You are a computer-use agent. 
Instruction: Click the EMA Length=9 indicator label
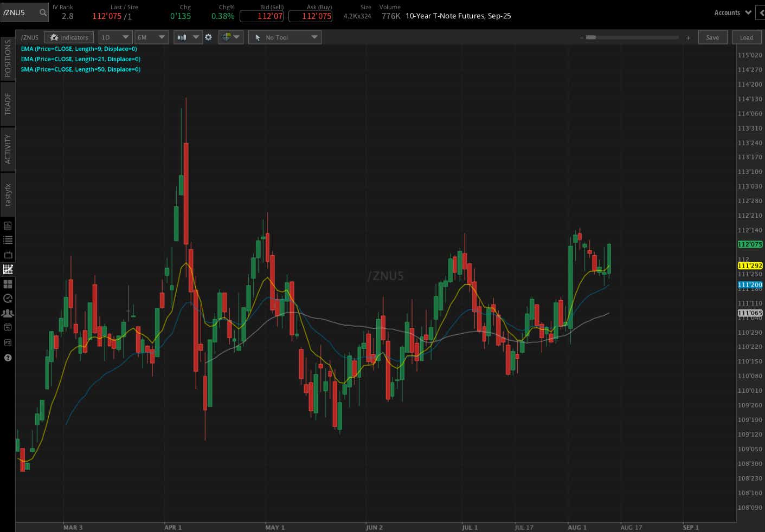point(79,49)
